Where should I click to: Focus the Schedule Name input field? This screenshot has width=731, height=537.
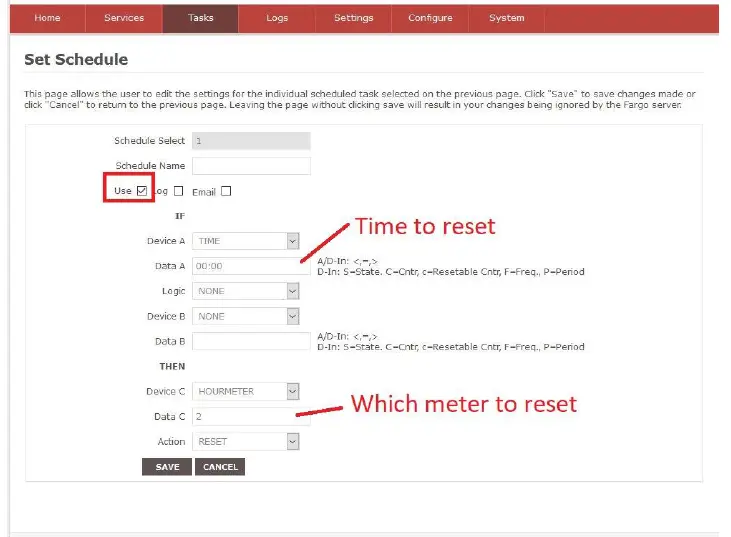pyautogui.click(x=251, y=166)
